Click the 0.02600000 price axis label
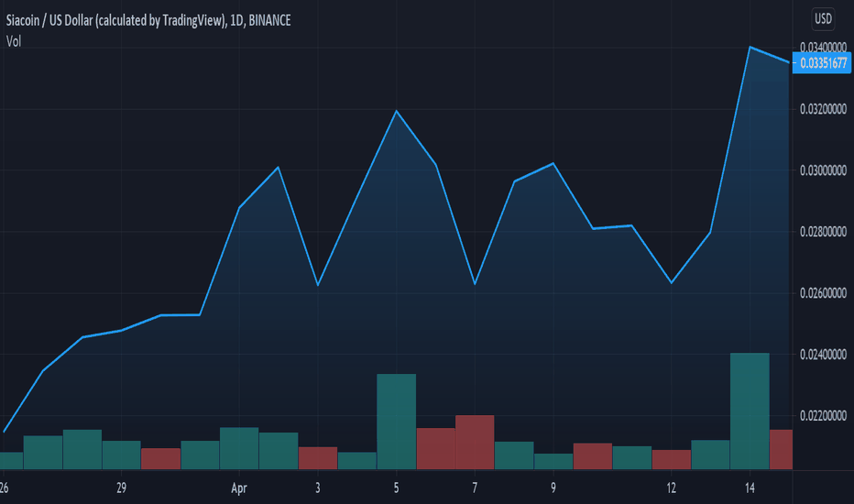The height and width of the screenshot is (504, 854). [x=823, y=293]
